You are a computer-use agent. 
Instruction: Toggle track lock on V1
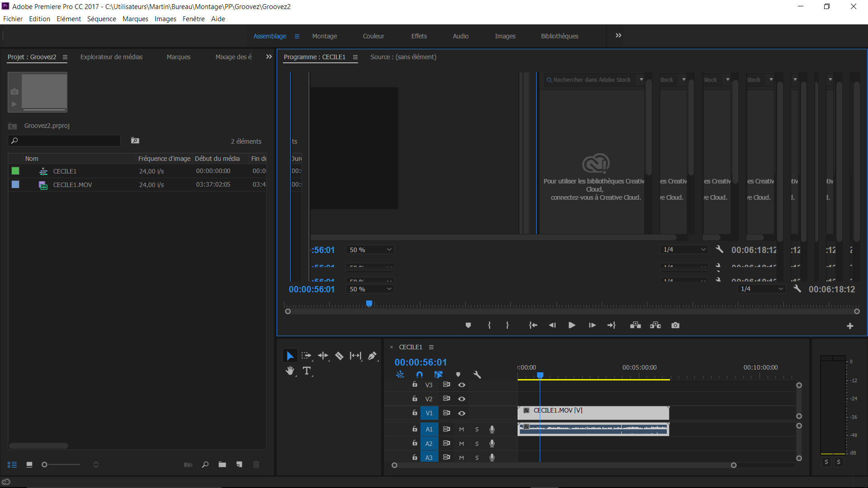[x=415, y=413]
